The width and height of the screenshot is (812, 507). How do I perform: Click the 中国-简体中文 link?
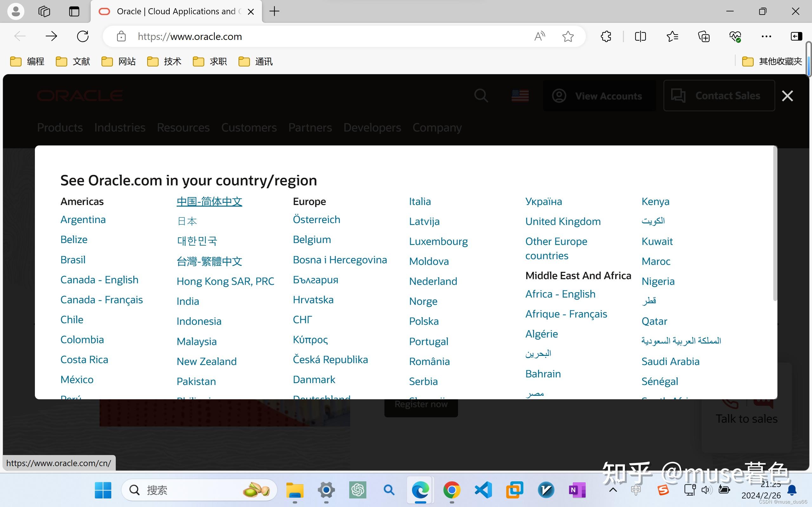tap(209, 201)
